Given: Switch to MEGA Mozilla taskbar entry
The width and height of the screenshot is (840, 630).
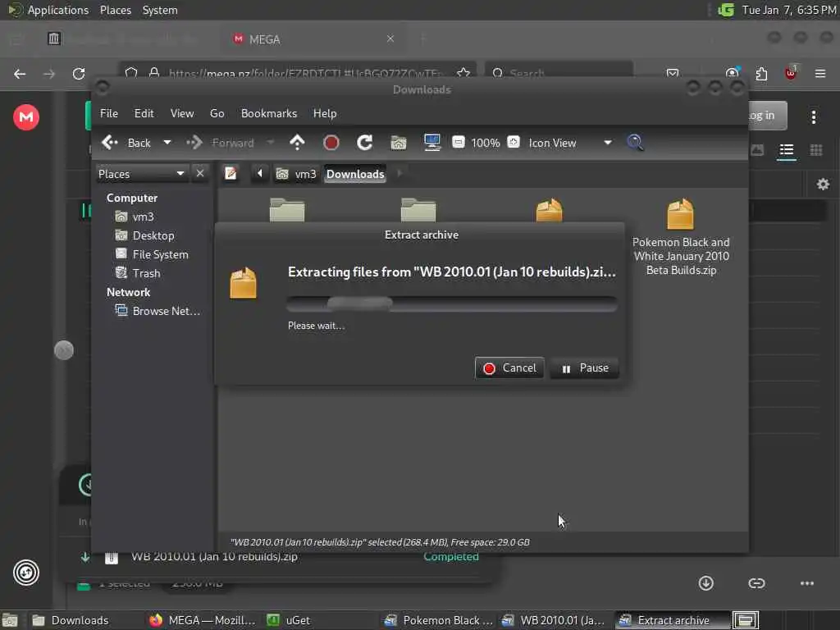Looking at the screenshot, I should [x=203, y=620].
